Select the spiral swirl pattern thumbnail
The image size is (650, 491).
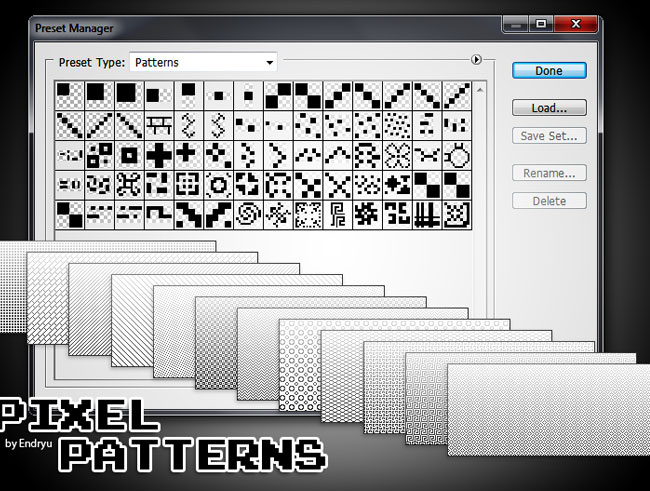coord(248,215)
